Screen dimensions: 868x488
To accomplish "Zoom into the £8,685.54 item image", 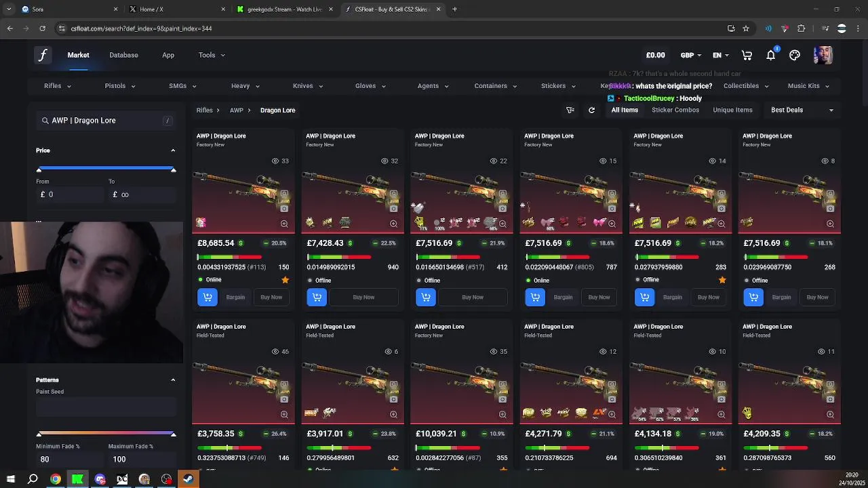I will [284, 224].
